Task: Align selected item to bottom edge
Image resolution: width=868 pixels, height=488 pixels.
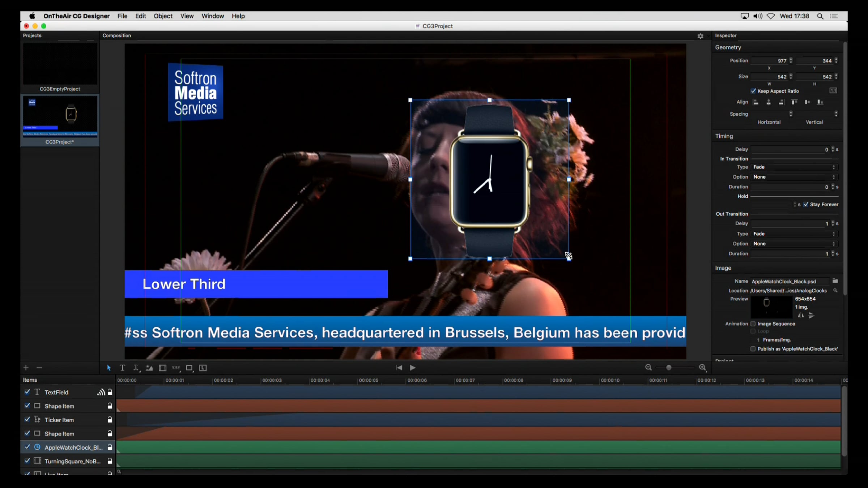Action: (x=820, y=102)
